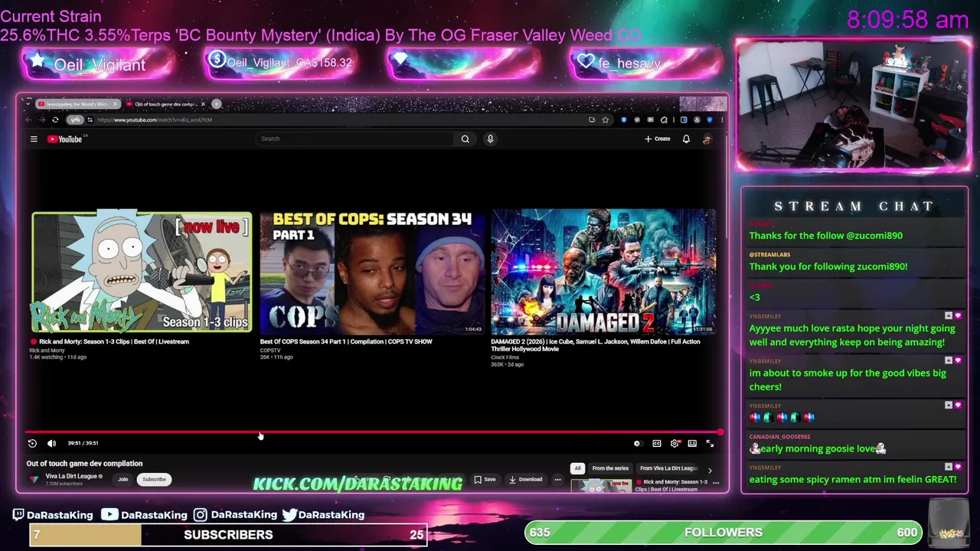This screenshot has width=980, height=551.
Task: Open video player settings gear
Action: click(x=675, y=443)
